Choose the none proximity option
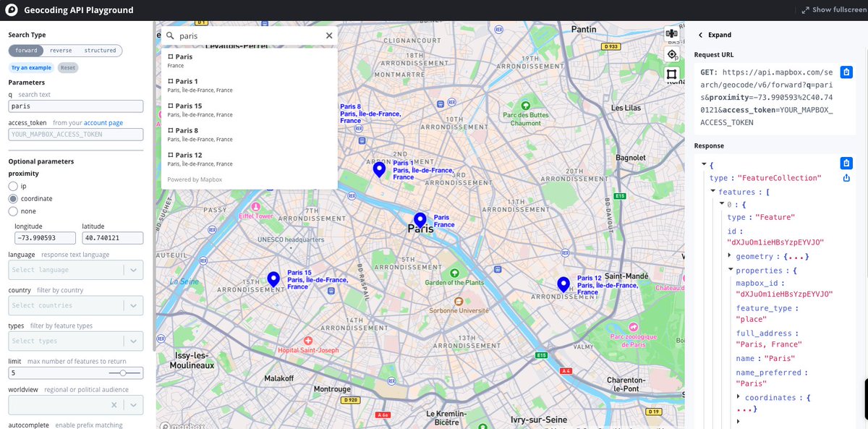Image resolution: width=868 pixels, height=429 pixels. (x=12, y=211)
